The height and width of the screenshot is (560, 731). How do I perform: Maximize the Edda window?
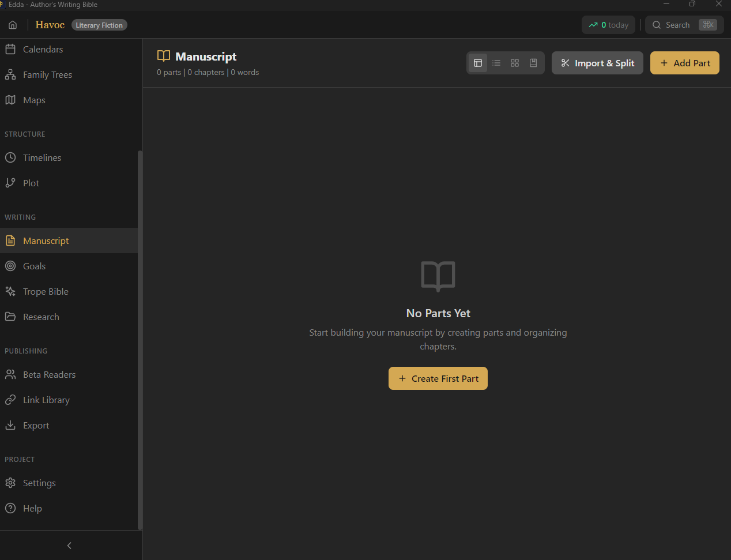692,4
